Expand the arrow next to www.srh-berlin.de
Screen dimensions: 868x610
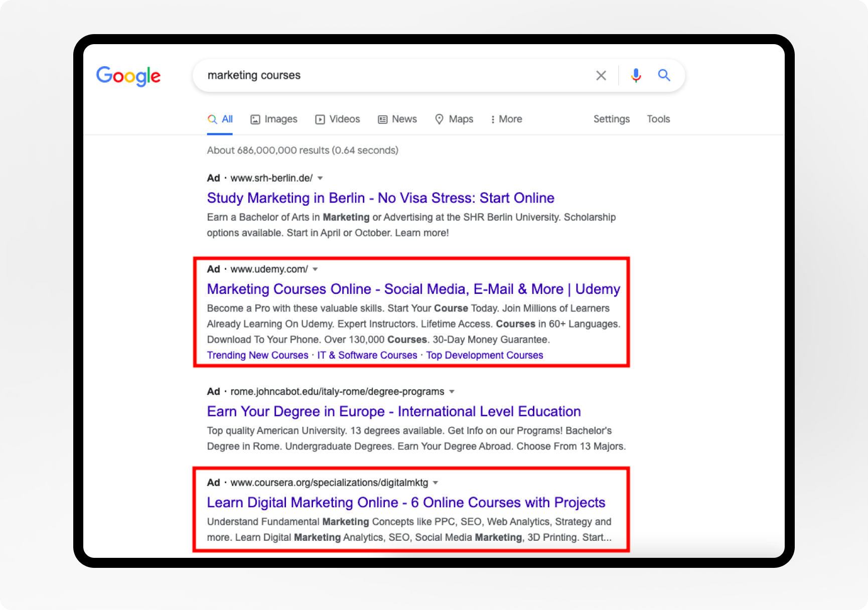tap(320, 178)
